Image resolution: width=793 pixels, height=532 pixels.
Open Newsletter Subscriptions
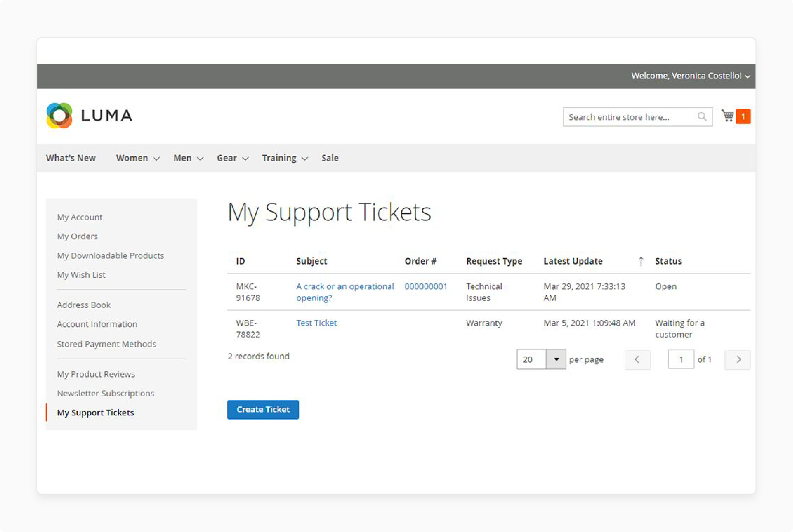[x=106, y=394]
